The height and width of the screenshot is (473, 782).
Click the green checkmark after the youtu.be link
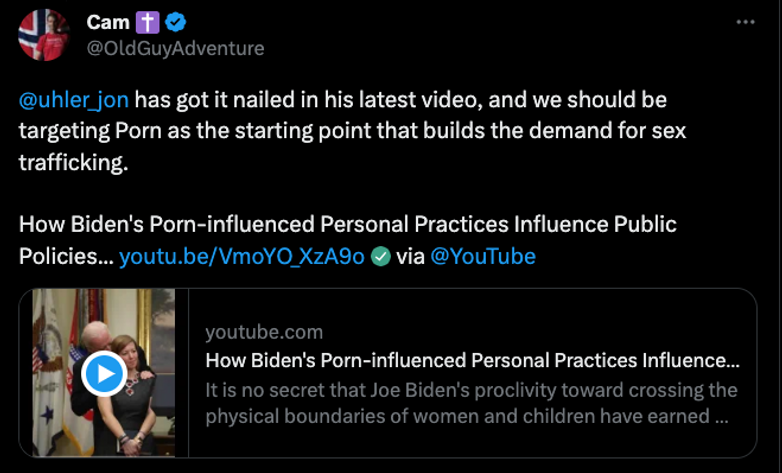[x=380, y=256]
